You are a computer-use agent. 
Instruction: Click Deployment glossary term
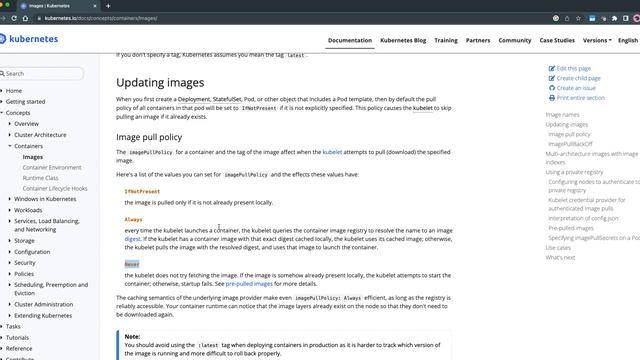(x=194, y=99)
